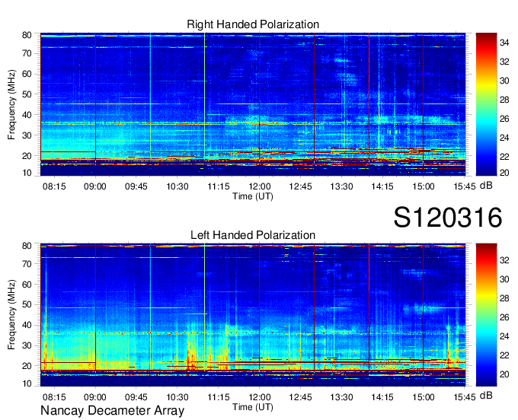This screenshot has height=420, width=518.
Task: Click the "28" value on top color bar
Action: (504, 100)
